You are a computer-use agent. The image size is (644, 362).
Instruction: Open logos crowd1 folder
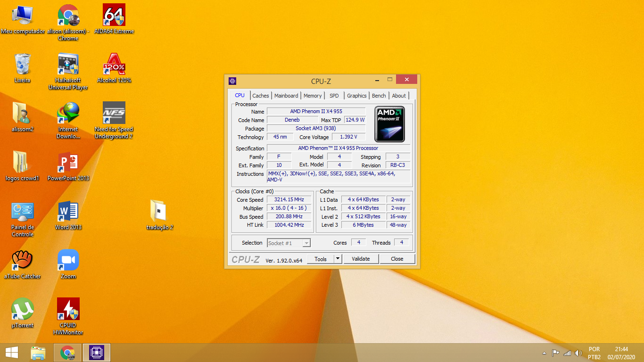pos(23,167)
